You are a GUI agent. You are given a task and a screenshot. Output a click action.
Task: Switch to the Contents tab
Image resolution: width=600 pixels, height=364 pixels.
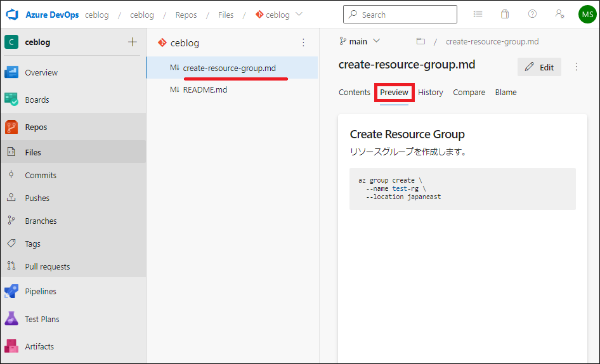tap(355, 92)
